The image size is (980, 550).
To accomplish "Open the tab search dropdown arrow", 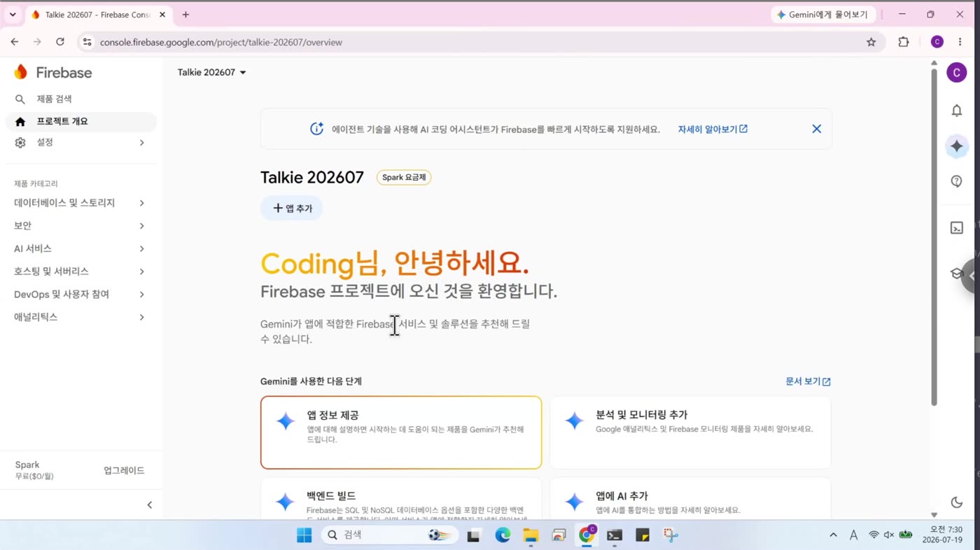I will coord(13,15).
